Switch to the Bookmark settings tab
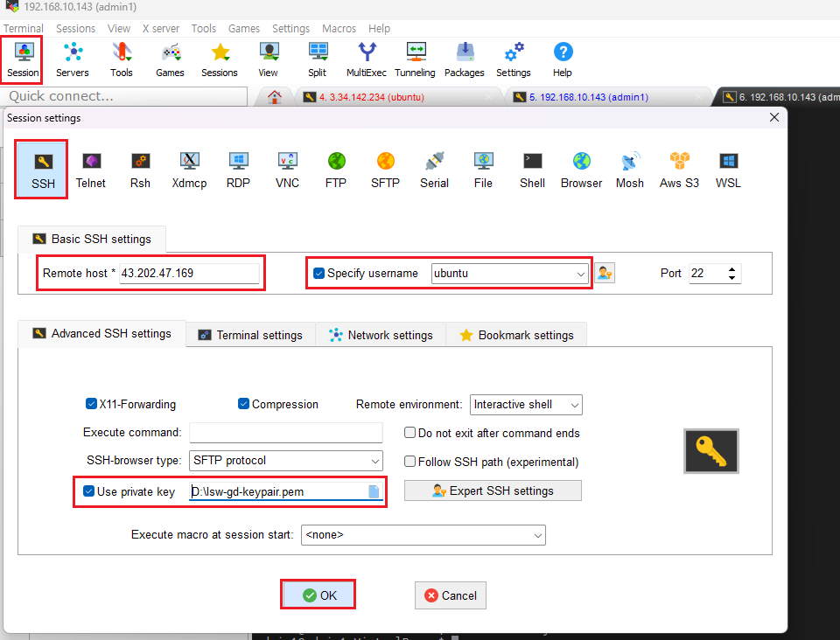 click(x=516, y=335)
